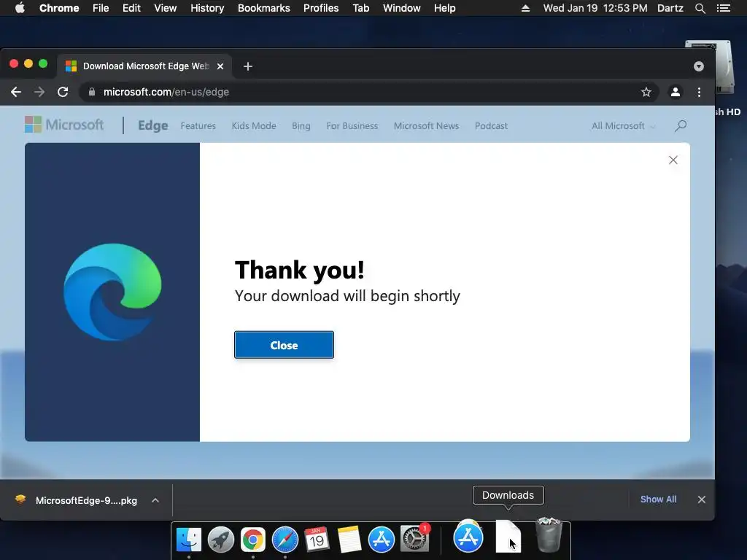Open the Edge home link

(x=153, y=125)
